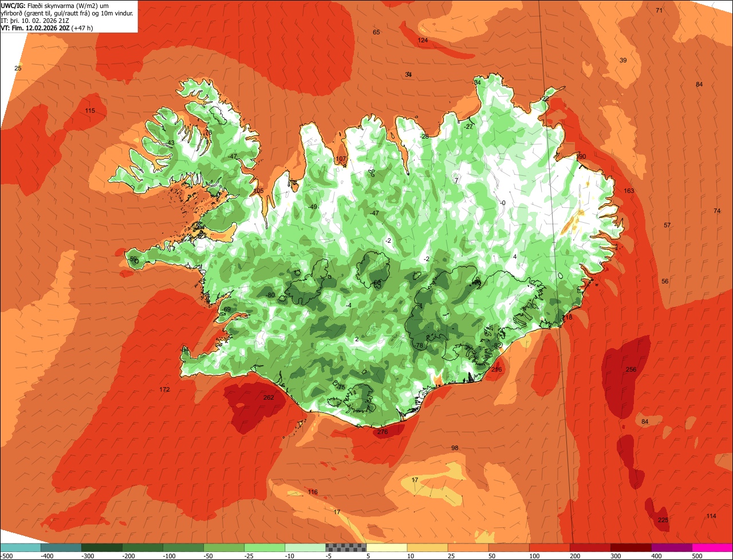
Task: Click the value 98 south of the southeast coast
Action: pyautogui.click(x=455, y=448)
